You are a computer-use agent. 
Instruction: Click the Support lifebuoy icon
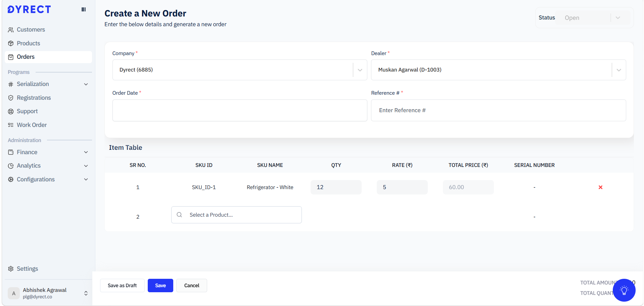pyautogui.click(x=11, y=112)
